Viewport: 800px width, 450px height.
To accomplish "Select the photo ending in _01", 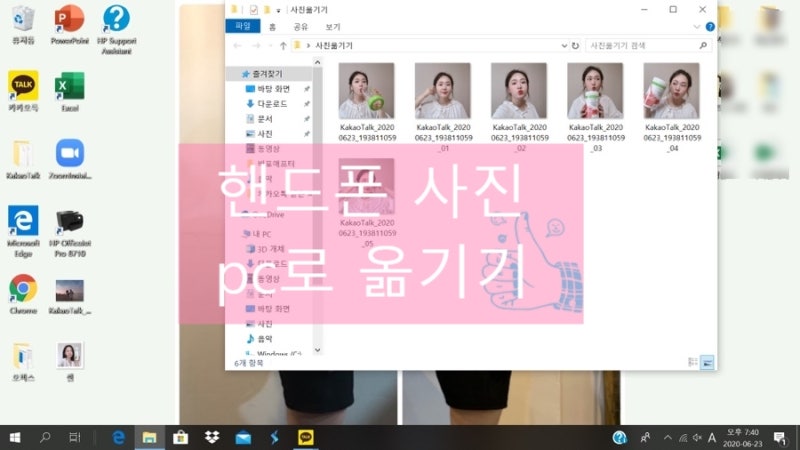I will (442, 91).
